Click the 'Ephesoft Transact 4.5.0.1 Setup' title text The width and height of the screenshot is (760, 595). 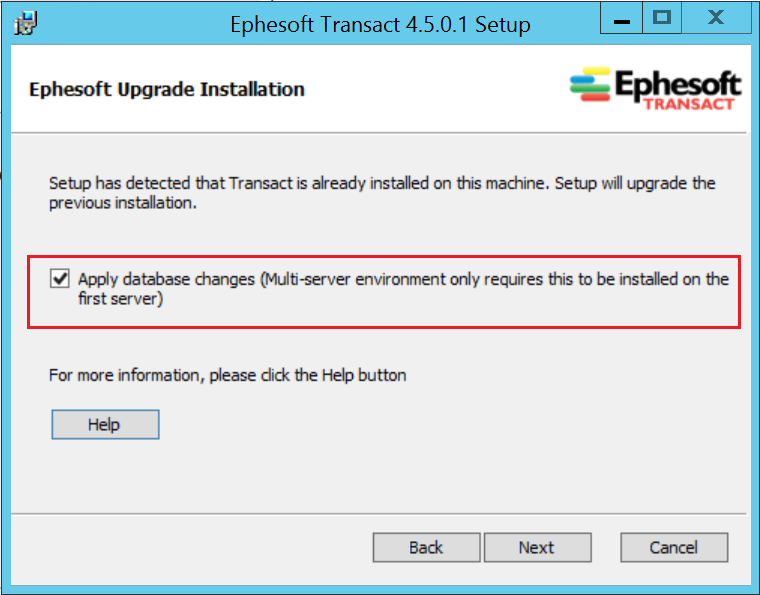point(380,24)
